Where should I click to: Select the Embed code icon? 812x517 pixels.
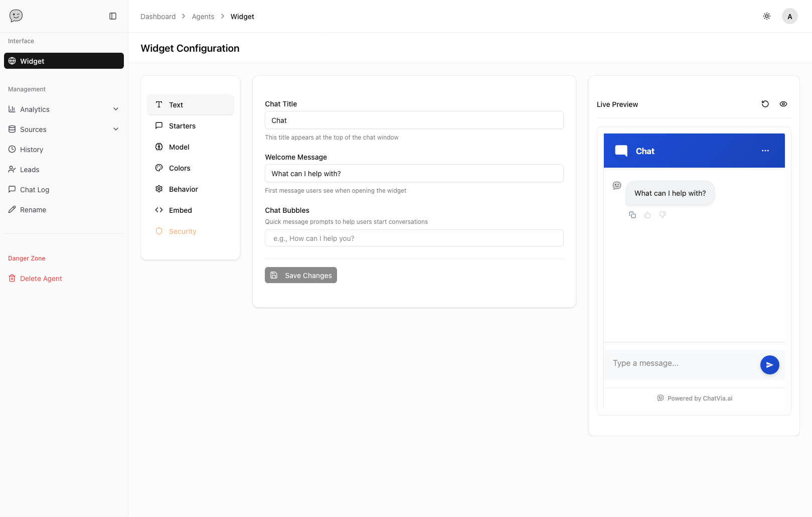tap(158, 210)
